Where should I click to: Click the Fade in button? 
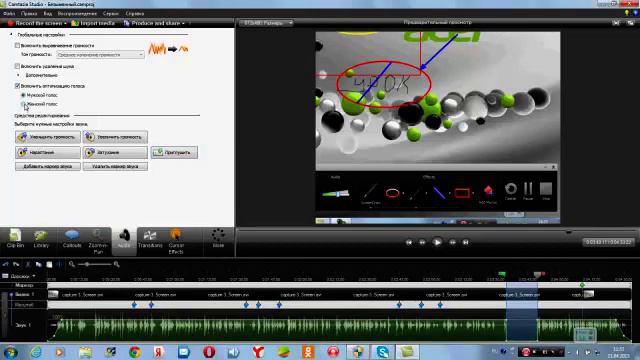pyautogui.click(x=48, y=152)
